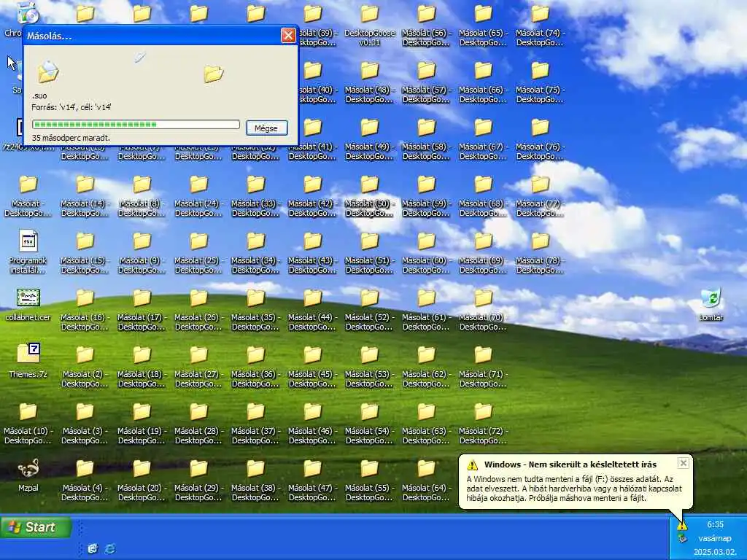Select the Másolat (24) folder

coord(198,195)
